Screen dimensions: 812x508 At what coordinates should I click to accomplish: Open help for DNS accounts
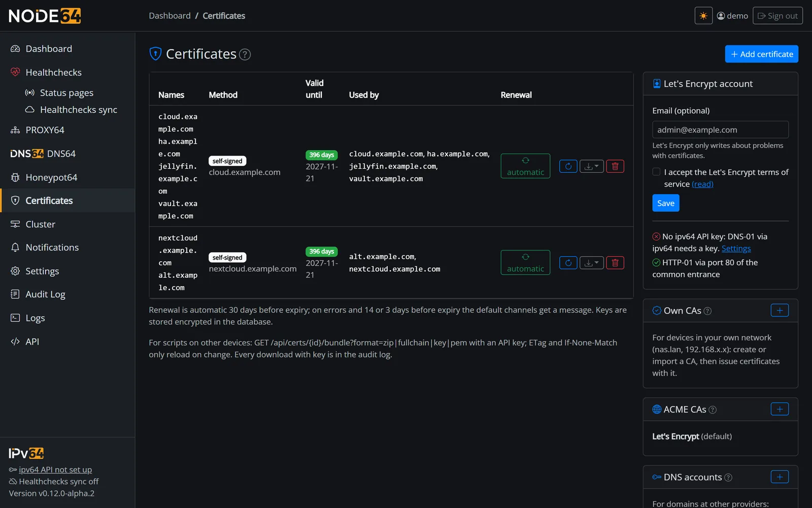click(x=728, y=478)
